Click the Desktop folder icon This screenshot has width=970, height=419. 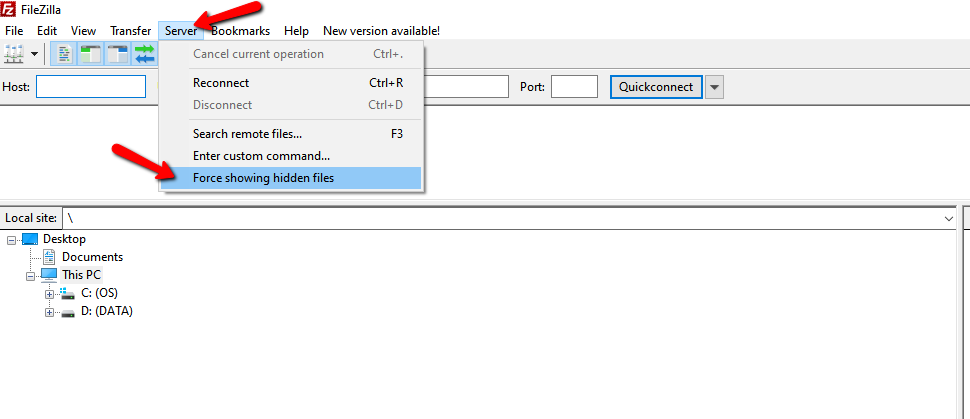click(30, 239)
